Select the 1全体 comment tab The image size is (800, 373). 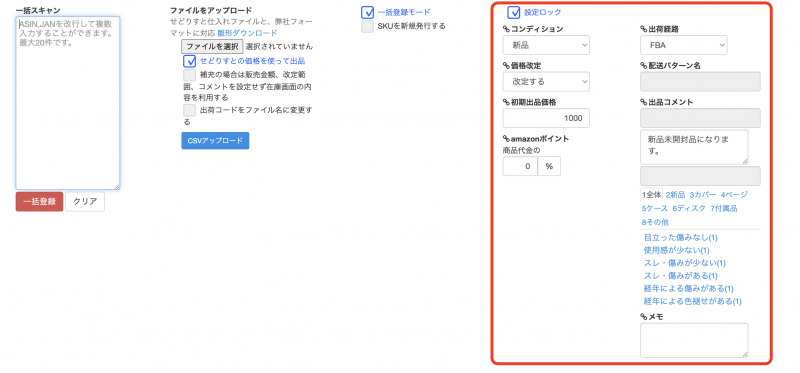pos(652,194)
